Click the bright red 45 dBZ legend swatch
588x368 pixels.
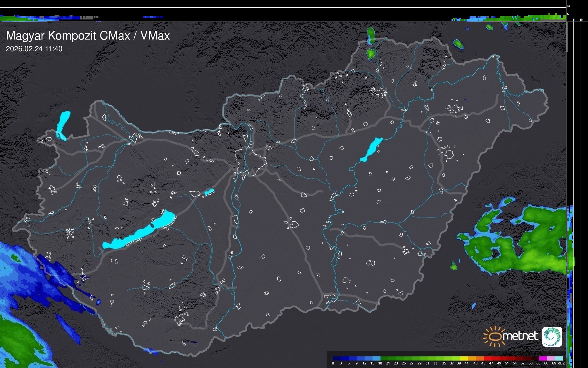[x=487, y=358]
